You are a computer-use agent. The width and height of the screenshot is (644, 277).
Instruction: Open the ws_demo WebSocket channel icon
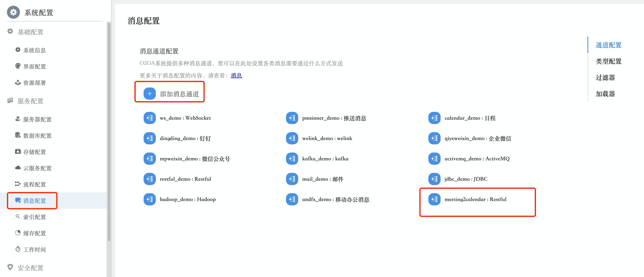coord(150,118)
